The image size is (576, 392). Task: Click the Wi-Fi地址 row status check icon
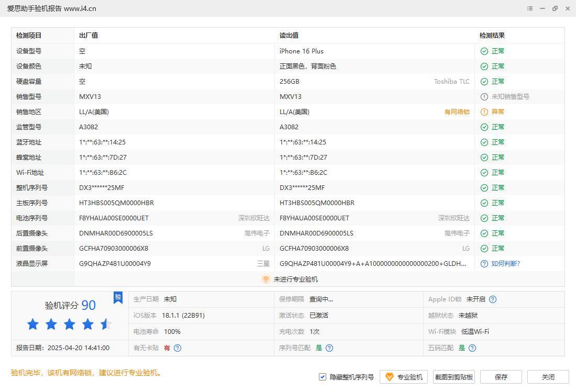[484, 173]
